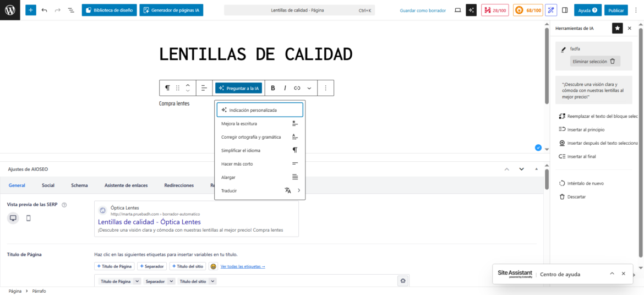Choose Indicación personalizada
The height and width of the screenshot is (295, 644).
click(x=260, y=110)
